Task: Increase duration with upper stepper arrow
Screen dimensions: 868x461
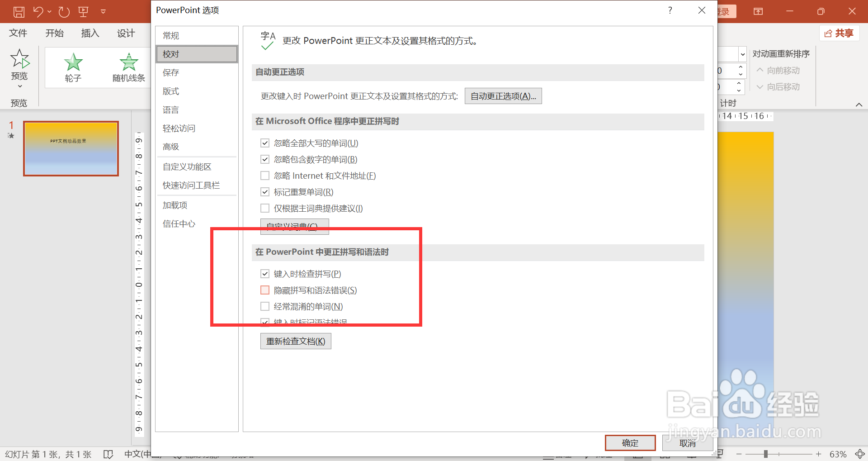Action: (x=741, y=67)
